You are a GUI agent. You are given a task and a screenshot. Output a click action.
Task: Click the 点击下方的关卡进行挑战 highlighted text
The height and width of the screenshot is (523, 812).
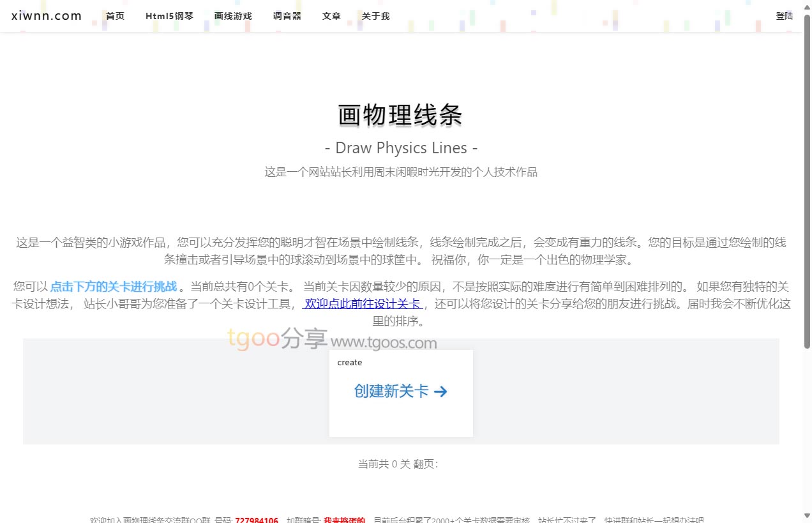click(x=114, y=286)
